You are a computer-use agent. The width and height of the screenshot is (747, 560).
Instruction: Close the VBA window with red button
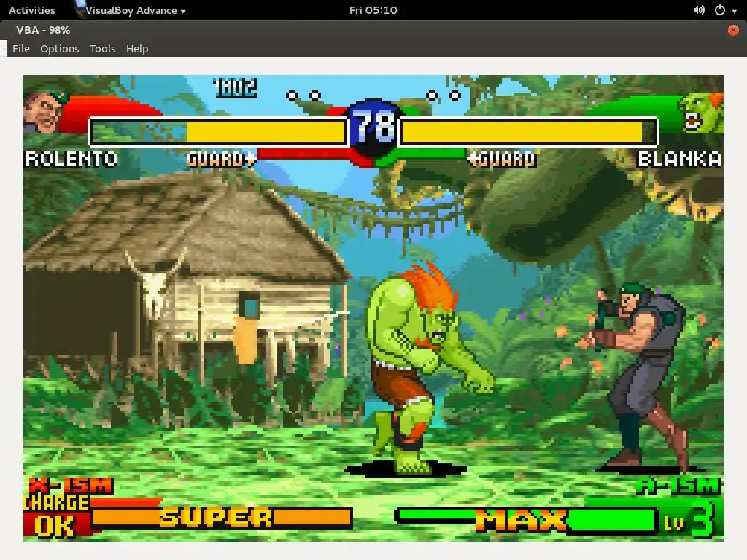click(x=733, y=30)
